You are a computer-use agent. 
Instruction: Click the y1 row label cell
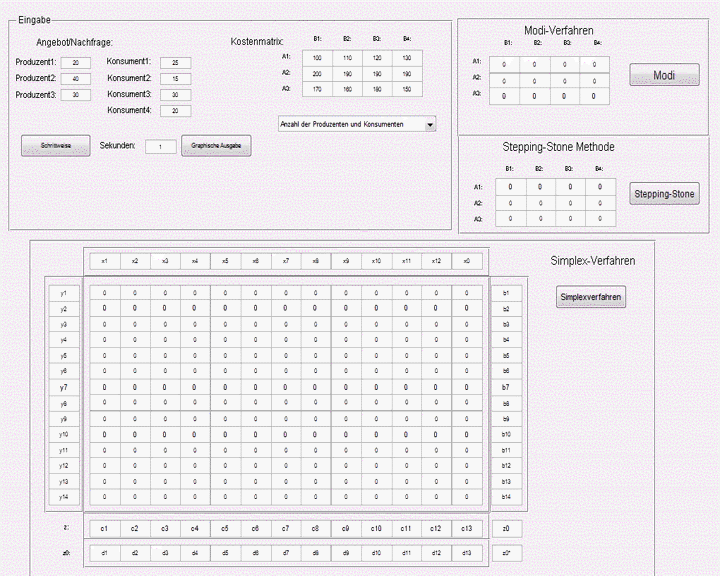64,293
